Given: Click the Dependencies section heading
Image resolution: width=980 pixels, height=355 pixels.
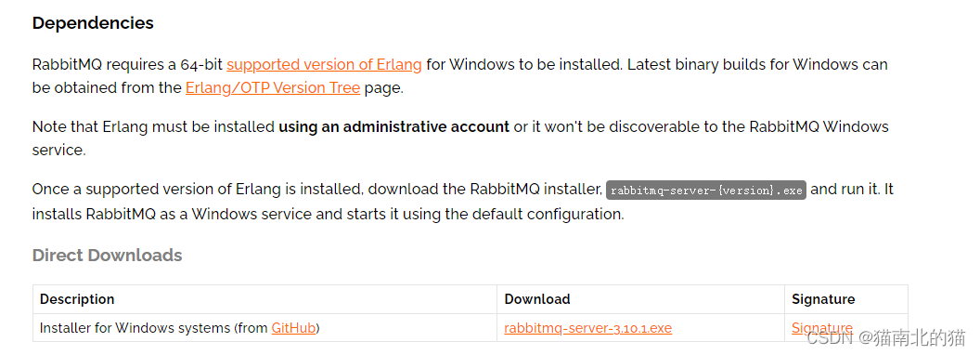Looking at the screenshot, I should [x=93, y=23].
